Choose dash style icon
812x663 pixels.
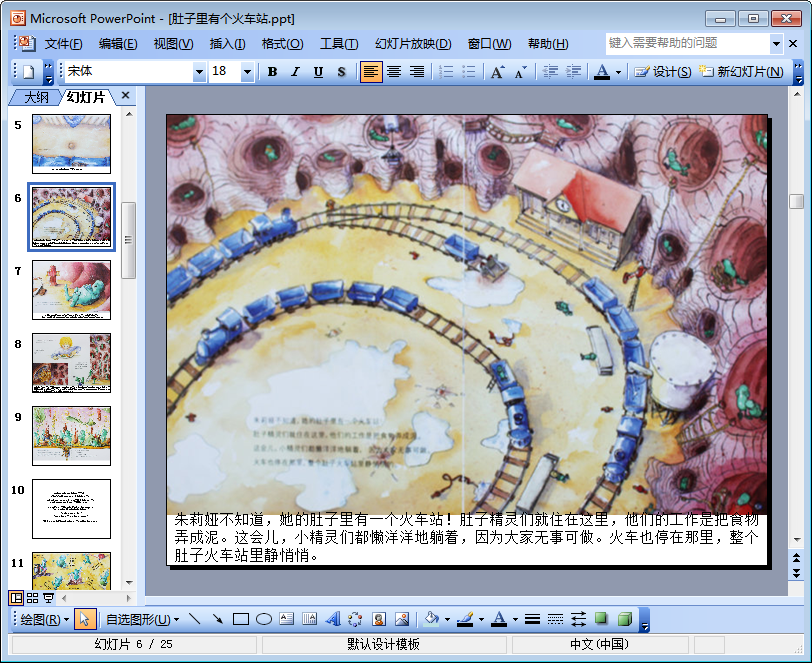555,619
